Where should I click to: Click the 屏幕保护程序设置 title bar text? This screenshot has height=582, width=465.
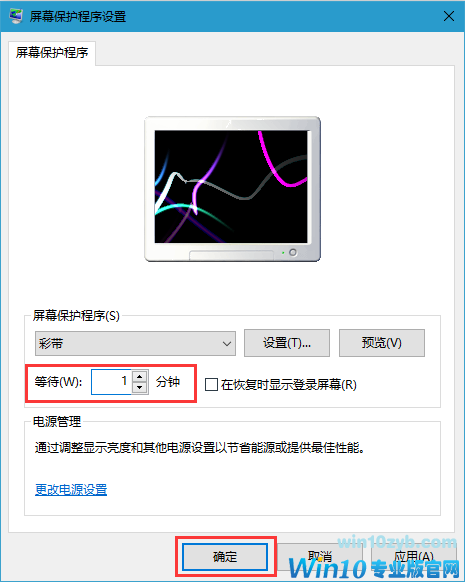tap(78, 17)
